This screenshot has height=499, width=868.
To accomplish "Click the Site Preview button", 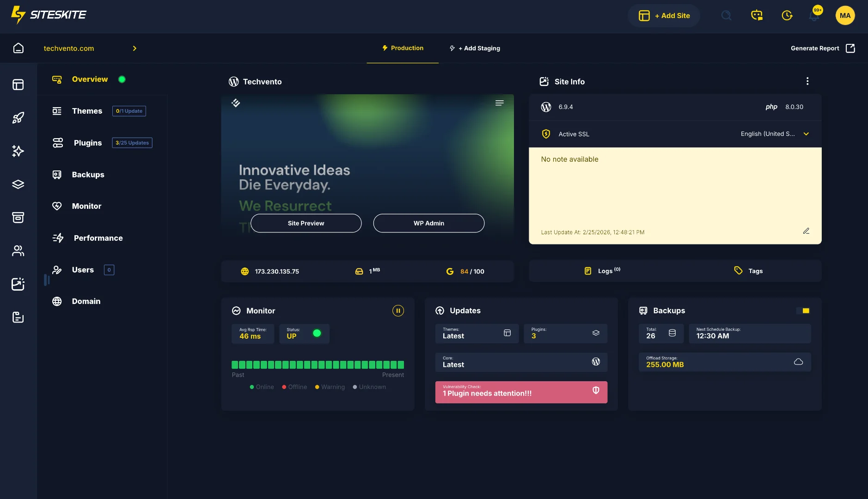I will [306, 223].
